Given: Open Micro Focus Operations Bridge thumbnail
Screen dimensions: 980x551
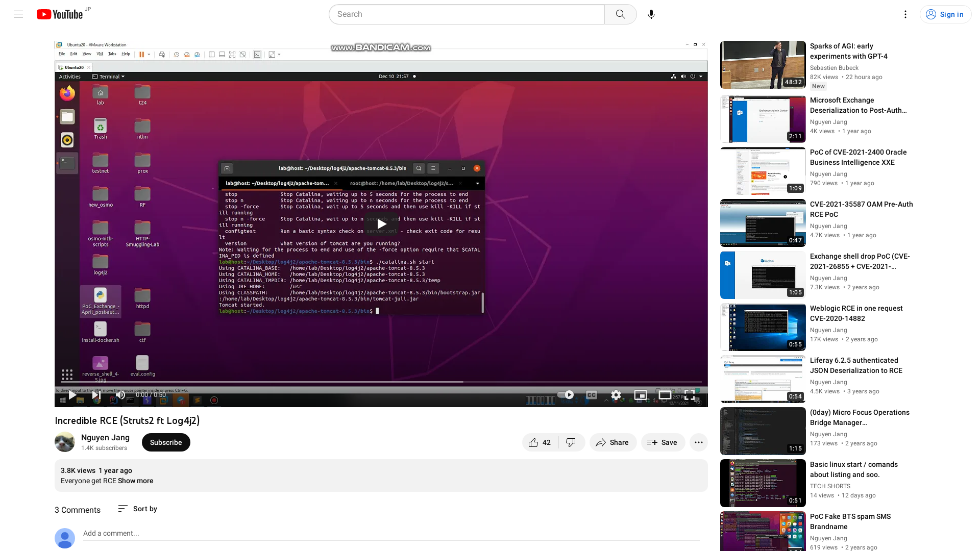Looking at the screenshot, I should click(x=763, y=431).
